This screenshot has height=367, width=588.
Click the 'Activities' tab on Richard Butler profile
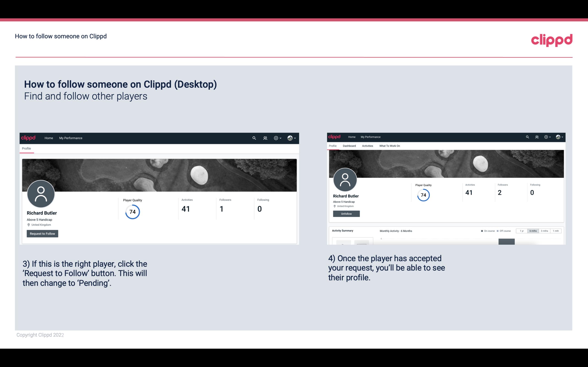tap(367, 145)
